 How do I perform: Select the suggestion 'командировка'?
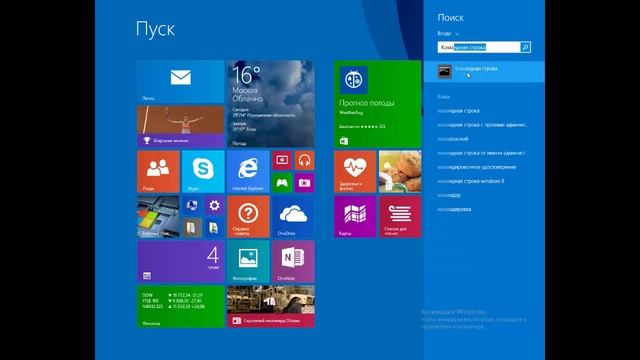454,209
